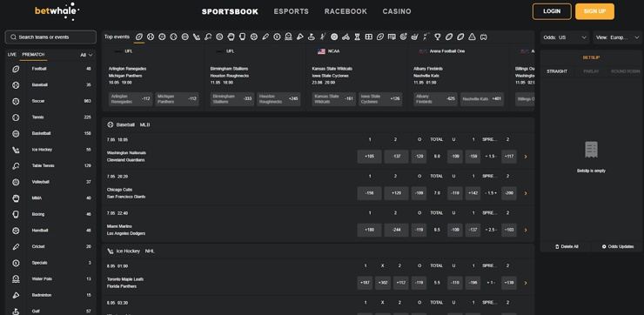
Task: Open the SPORTSBOOK section
Action: point(230,11)
